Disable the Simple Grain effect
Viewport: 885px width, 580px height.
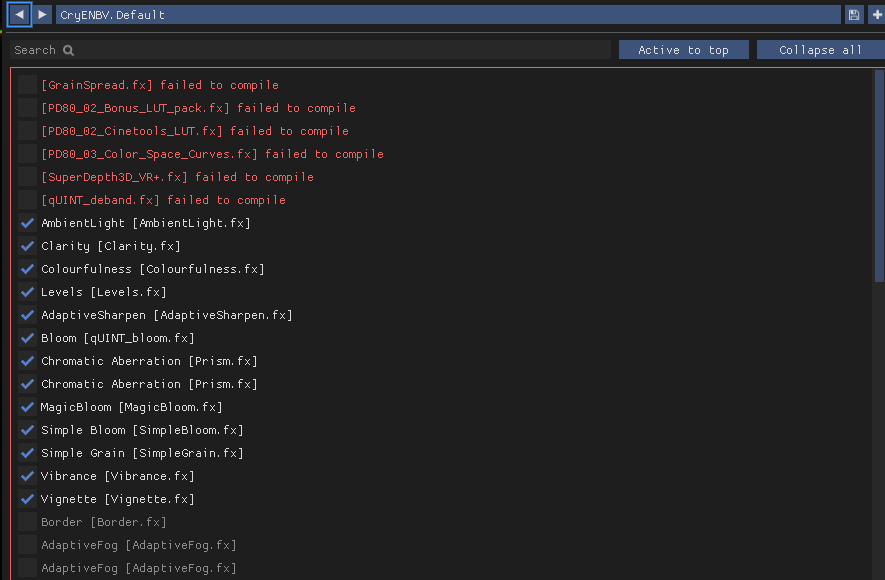[x=27, y=453]
